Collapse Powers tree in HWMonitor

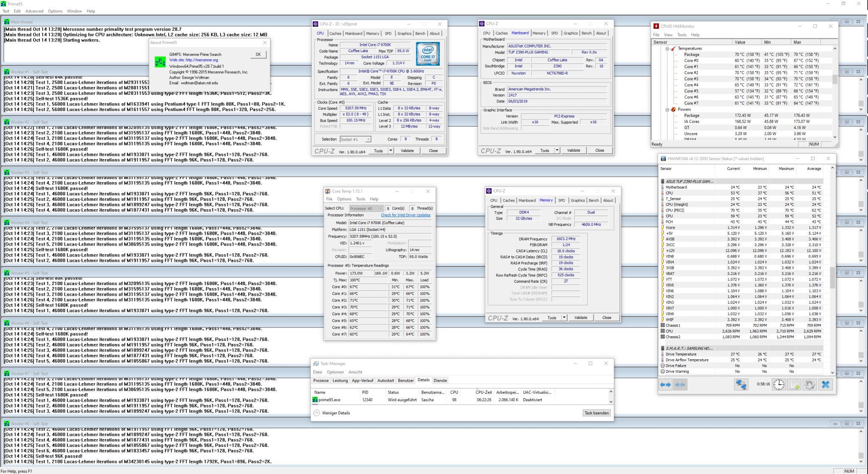[667, 109]
